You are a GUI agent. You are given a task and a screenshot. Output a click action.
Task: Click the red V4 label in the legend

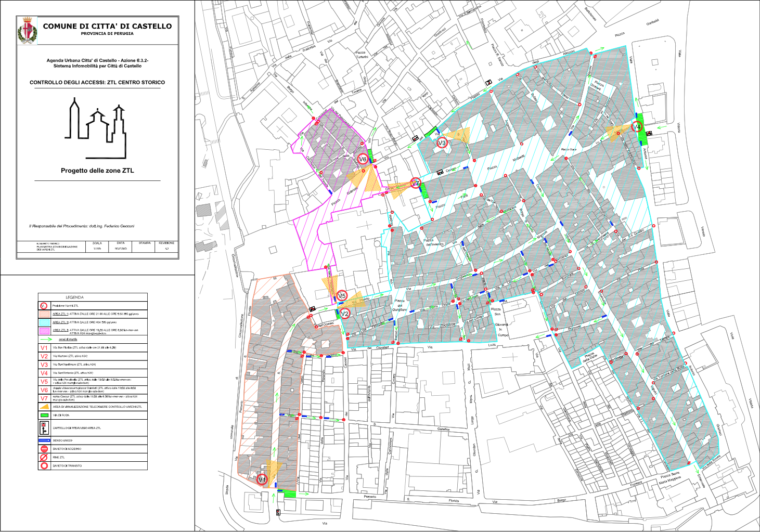[44, 373]
